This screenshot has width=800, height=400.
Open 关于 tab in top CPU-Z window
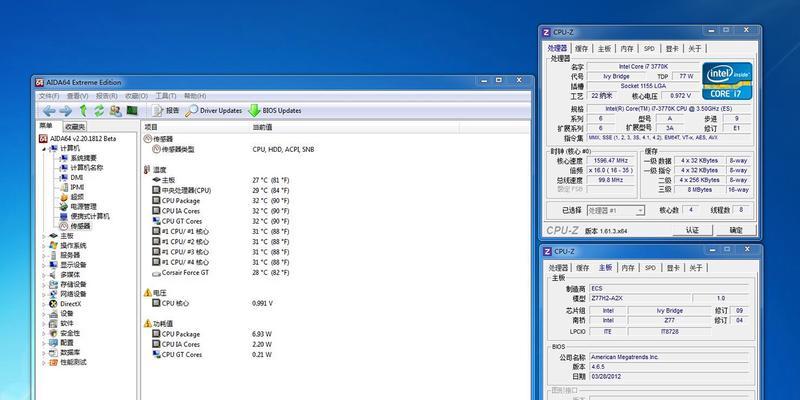tap(694, 48)
